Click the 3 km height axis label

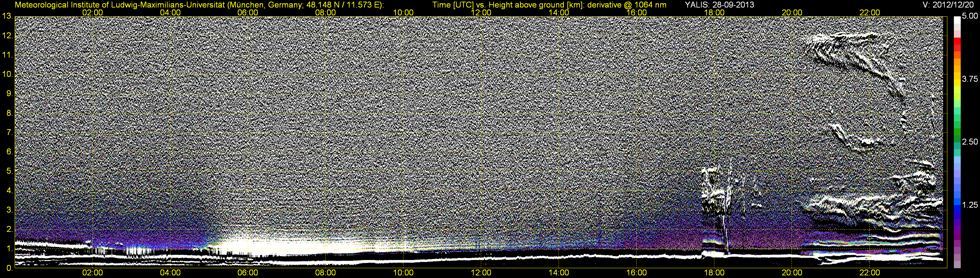(x=9, y=210)
